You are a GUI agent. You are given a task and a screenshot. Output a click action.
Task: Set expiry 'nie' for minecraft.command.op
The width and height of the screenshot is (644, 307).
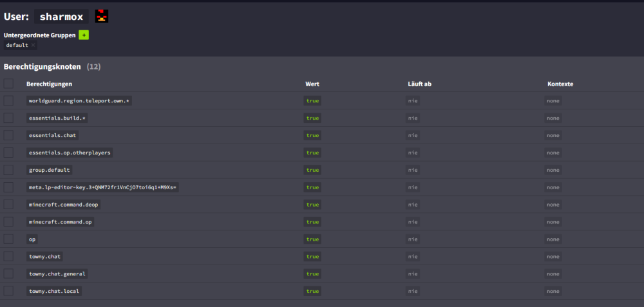(413, 221)
